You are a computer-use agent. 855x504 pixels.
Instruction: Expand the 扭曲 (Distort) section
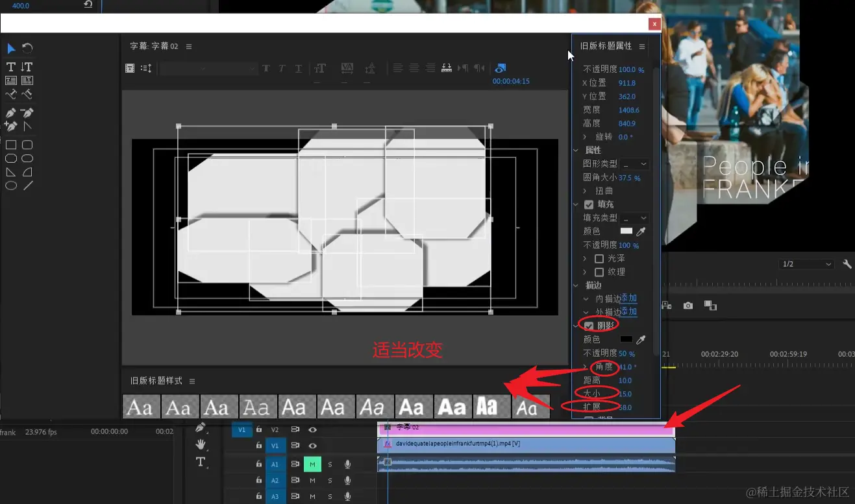tap(585, 191)
